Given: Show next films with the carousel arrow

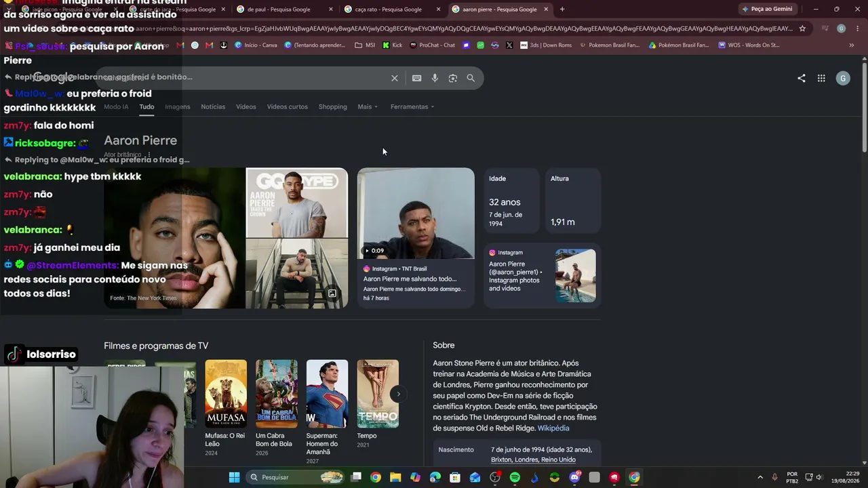Looking at the screenshot, I should (x=399, y=394).
